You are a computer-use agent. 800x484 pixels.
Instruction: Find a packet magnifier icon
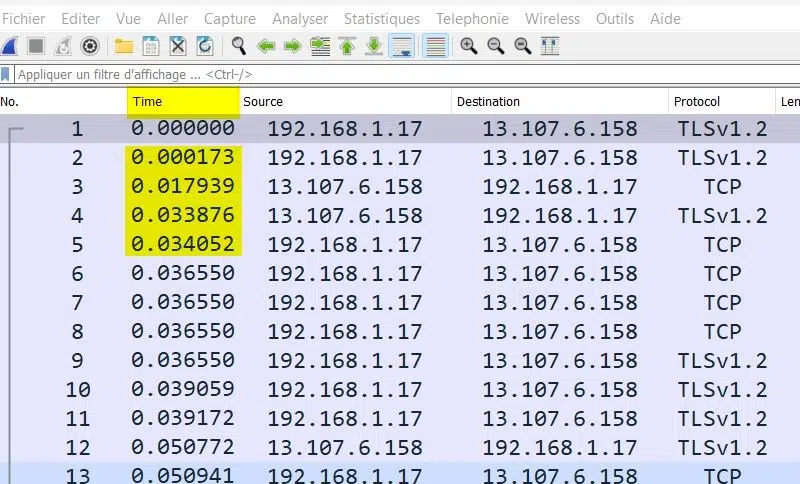coord(238,46)
